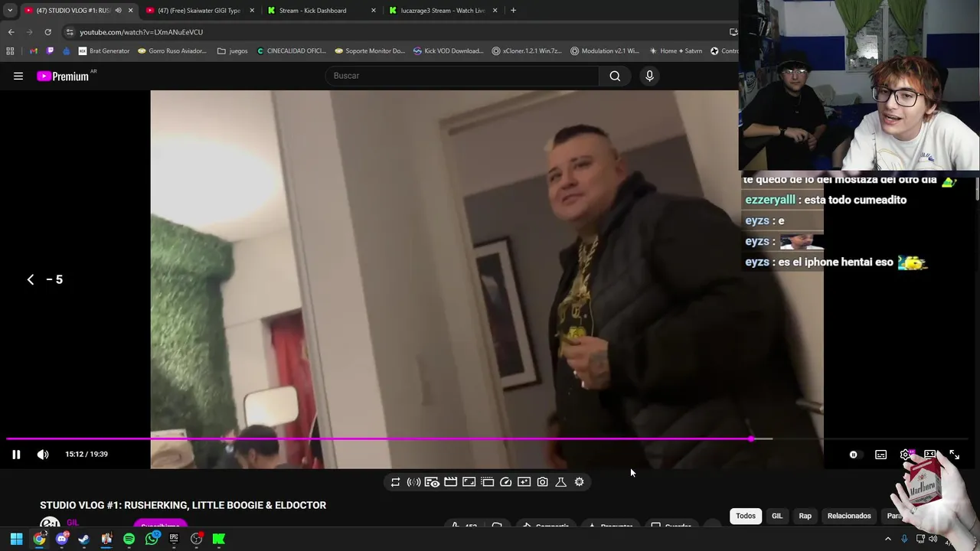
Task: Select the Relacionados filter chip
Action: coord(849,516)
